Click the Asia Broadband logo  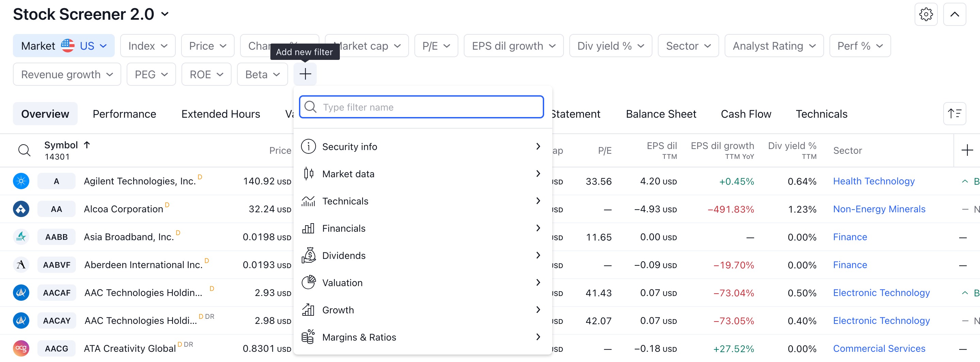(x=21, y=237)
